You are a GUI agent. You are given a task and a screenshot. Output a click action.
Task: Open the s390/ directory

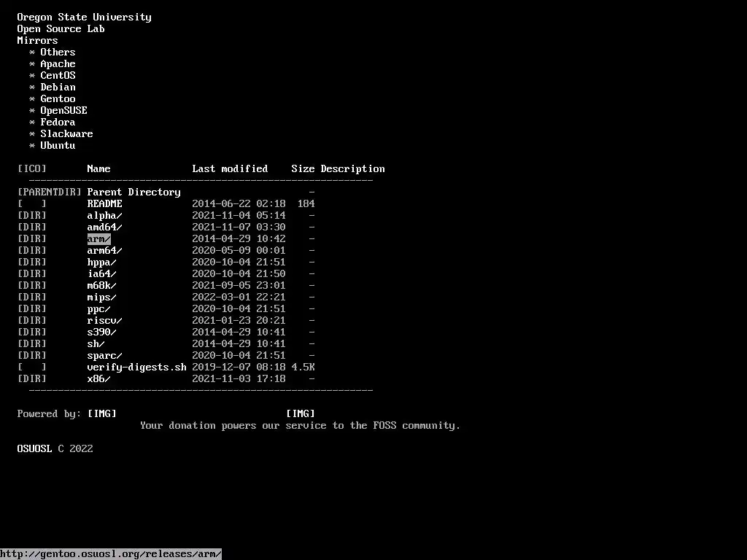point(101,332)
